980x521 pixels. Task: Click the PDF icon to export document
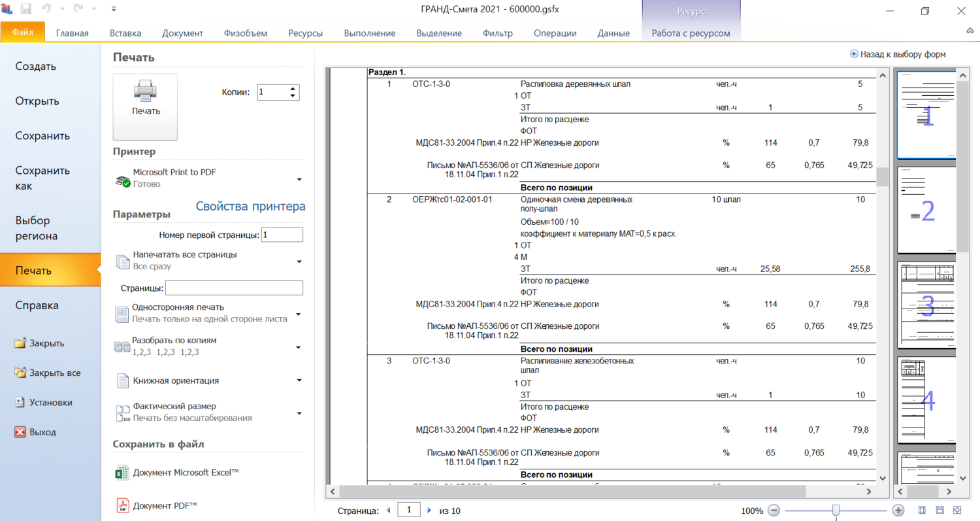tap(122, 505)
